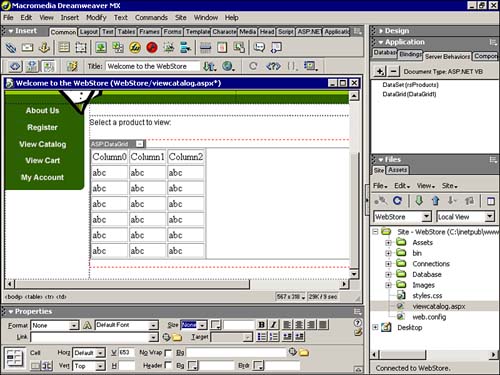The height and width of the screenshot is (375, 500).
Task: Insert Fireworks HTML icon
Action: [135, 48]
